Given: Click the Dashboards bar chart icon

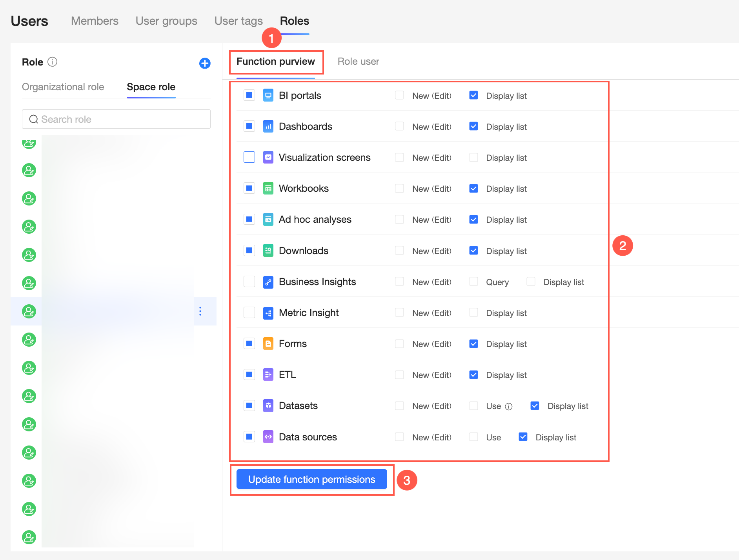Looking at the screenshot, I should click(x=268, y=126).
